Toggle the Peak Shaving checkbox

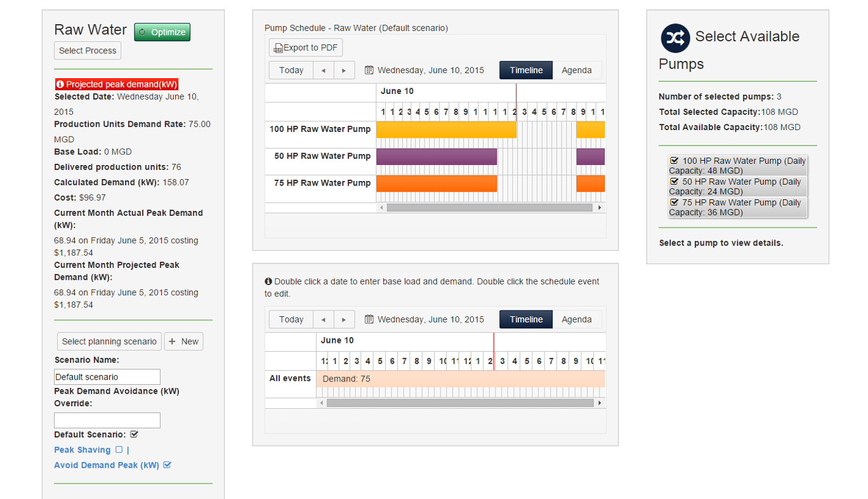click(x=119, y=449)
